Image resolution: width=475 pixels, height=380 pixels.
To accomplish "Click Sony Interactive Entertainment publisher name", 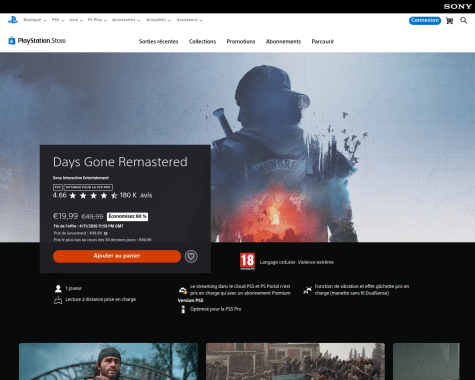I will (x=81, y=178).
